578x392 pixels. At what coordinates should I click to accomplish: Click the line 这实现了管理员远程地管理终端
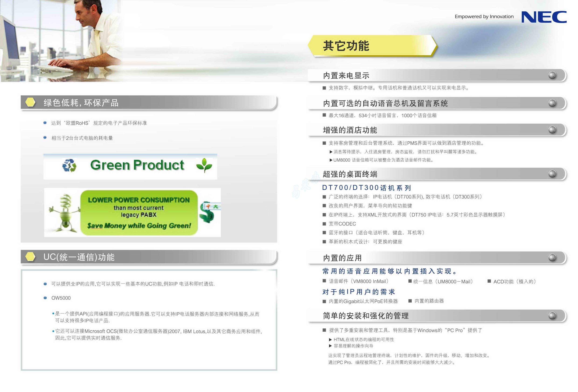point(409,355)
